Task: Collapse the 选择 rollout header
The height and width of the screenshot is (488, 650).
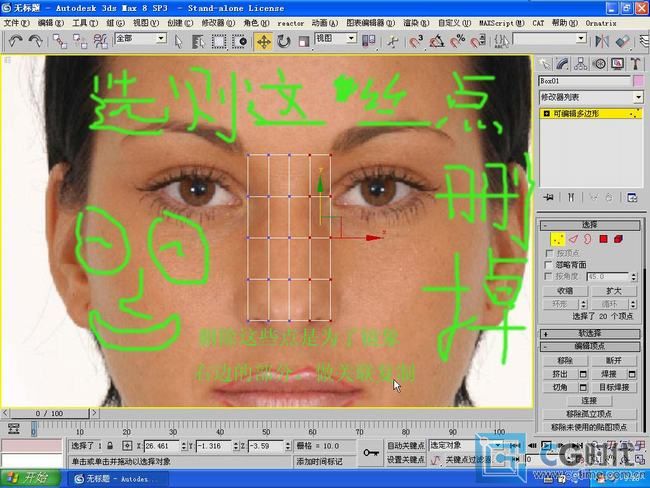Action: click(x=590, y=225)
